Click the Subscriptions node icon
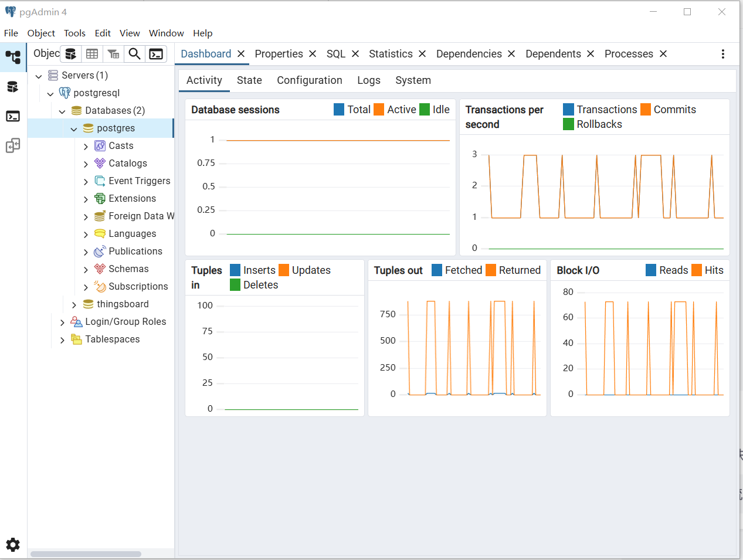743x560 pixels. point(100,286)
